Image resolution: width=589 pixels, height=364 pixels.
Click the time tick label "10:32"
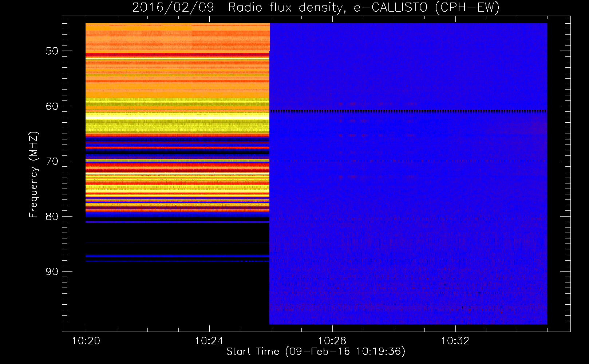click(x=455, y=341)
